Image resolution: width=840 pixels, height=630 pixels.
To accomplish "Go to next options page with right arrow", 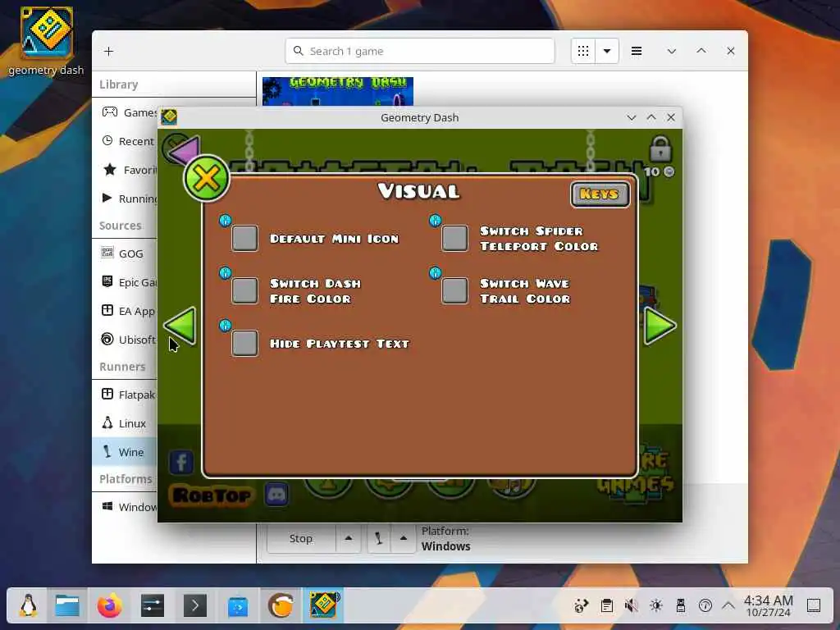I will (660, 326).
